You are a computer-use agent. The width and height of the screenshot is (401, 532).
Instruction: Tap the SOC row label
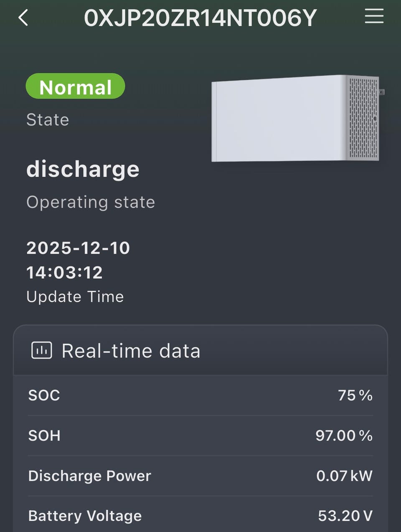tap(44, 395)
